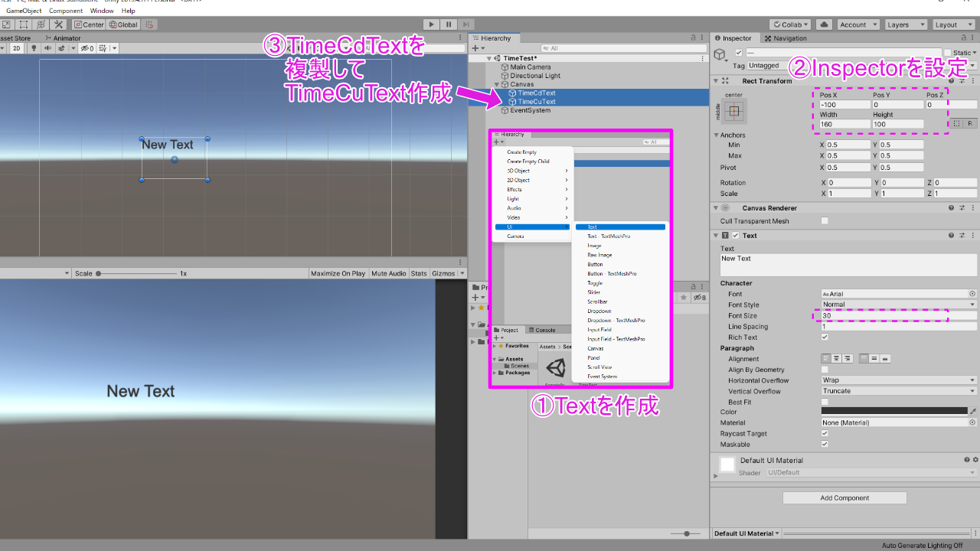Open the Window menu
Image resolution: width=980 pixels, height=551 pixels.
(x=102, y=11)
